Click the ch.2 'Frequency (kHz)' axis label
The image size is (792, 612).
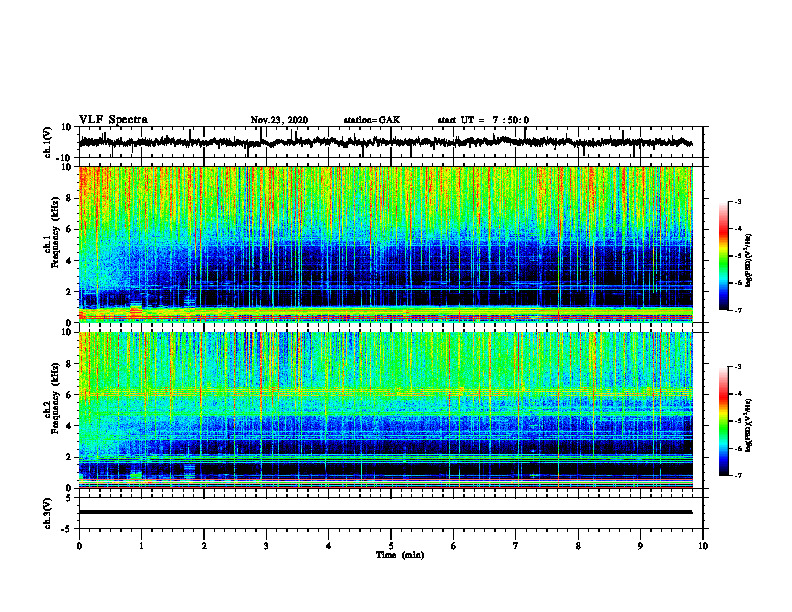point(55,398)
